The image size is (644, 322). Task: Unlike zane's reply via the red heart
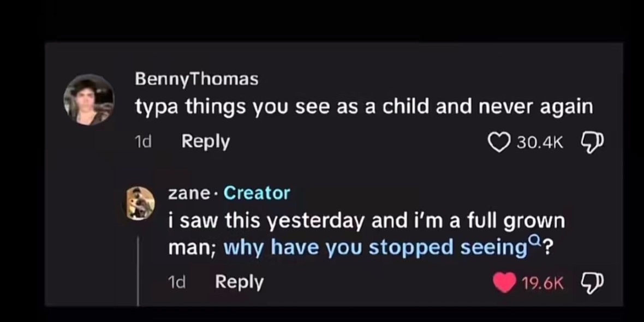[x=505, y=283]
